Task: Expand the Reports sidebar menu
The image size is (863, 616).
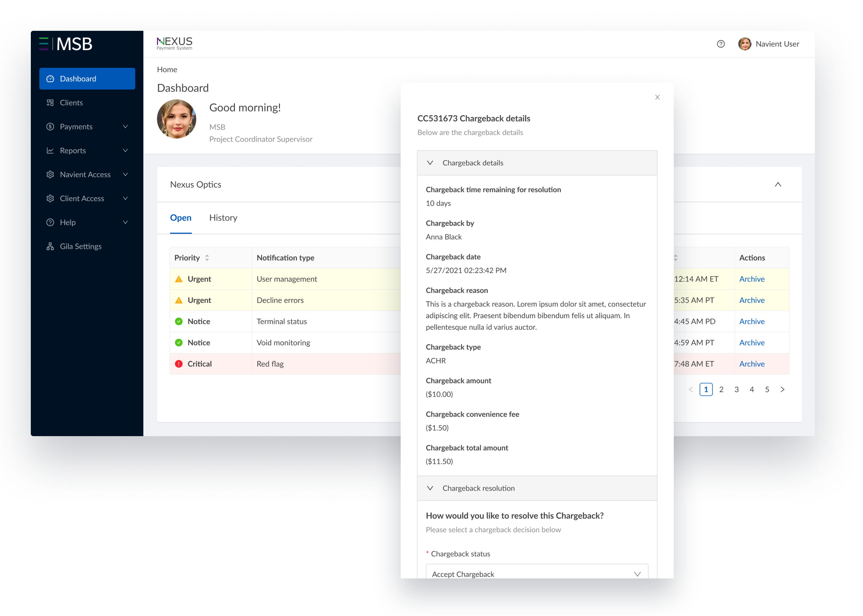Action: 125,151
